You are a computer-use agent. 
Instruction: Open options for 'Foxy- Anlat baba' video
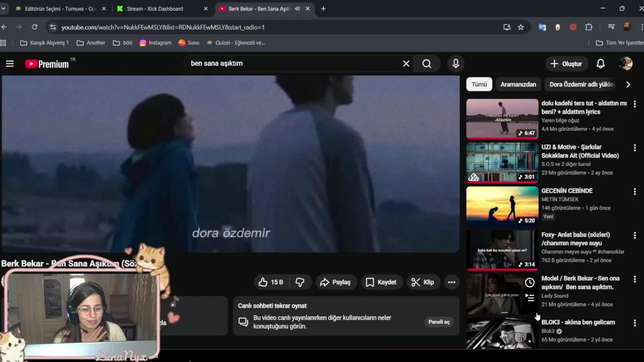634,235
